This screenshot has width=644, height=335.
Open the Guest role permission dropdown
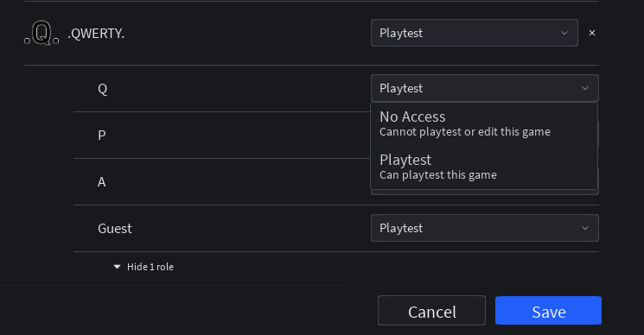point(485,228)
